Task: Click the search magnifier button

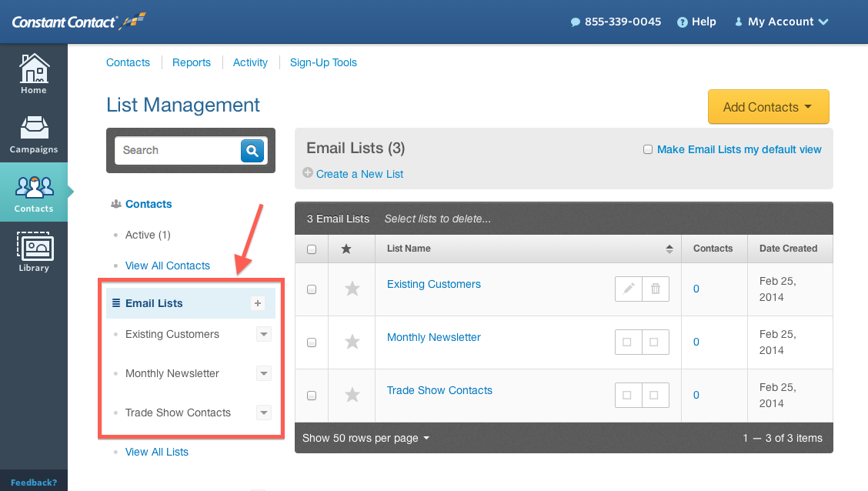Action: click(x=252, y=151)
